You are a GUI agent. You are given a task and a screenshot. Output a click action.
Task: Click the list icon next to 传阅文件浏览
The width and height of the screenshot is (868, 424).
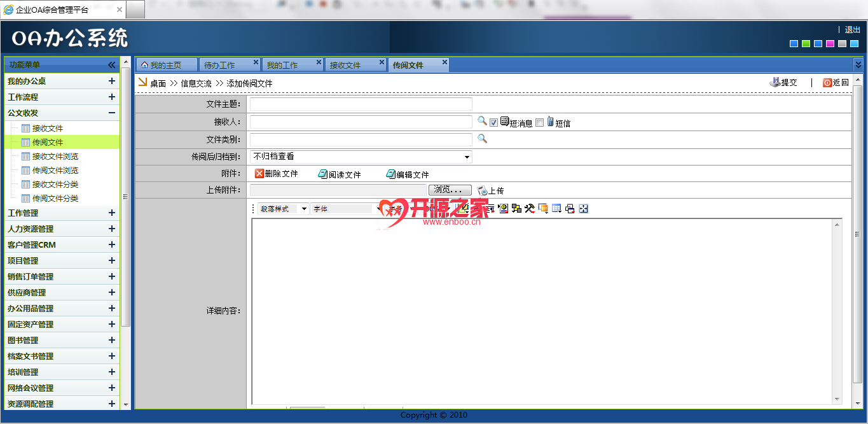pyautogui.click(x=26, y=171)
